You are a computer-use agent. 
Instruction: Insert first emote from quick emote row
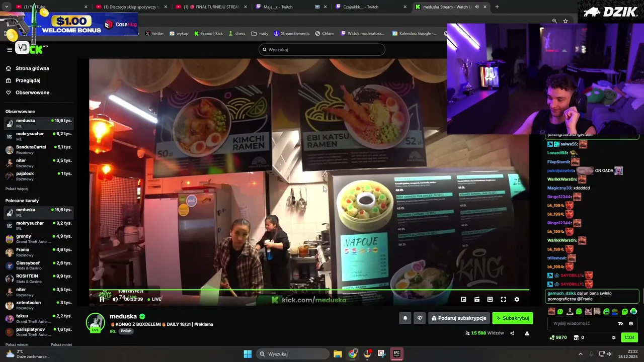click(551, 312)
